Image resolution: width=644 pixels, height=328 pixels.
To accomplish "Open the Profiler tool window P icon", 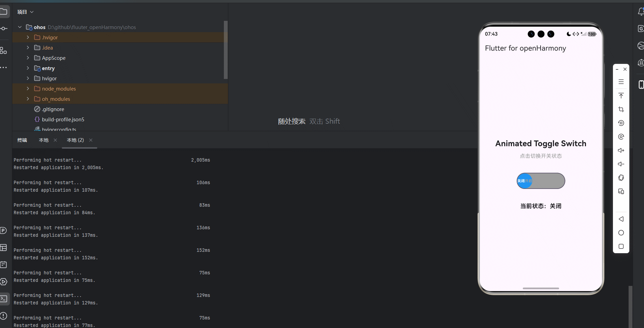I will click(3, 231).
